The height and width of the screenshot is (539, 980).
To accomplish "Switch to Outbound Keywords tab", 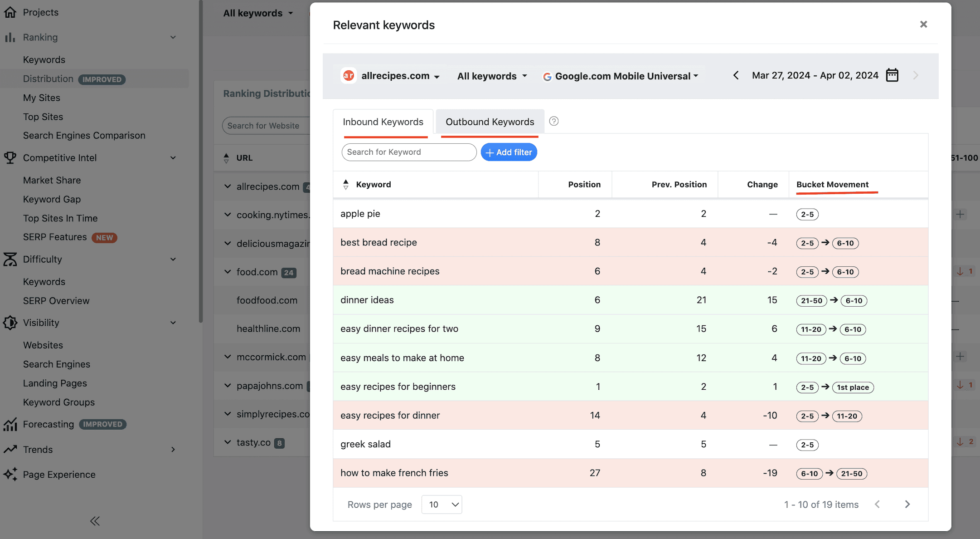I will coord(490,122).
